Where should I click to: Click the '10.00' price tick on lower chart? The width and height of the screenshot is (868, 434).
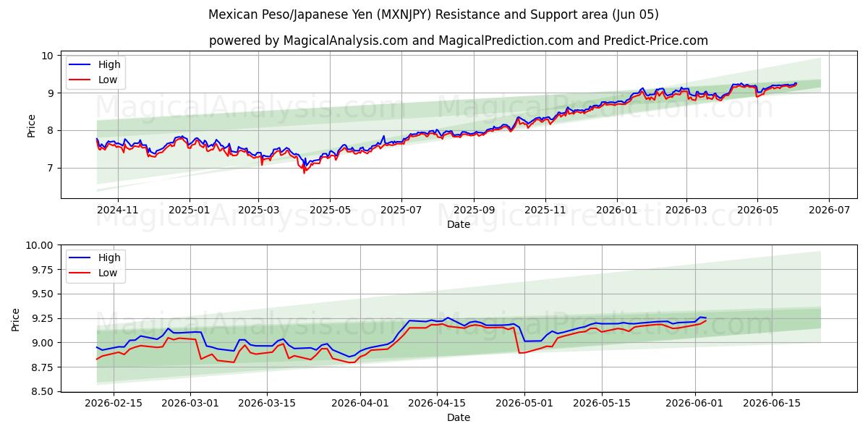click(x=41, y=245)
